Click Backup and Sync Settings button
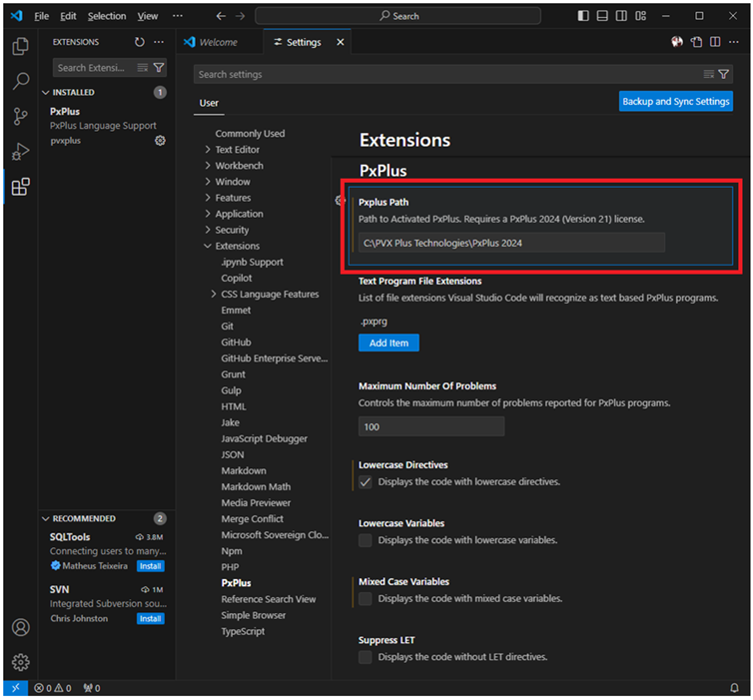Image resolution: width=753 pixels, height=700 pixels. coord(676,102)
